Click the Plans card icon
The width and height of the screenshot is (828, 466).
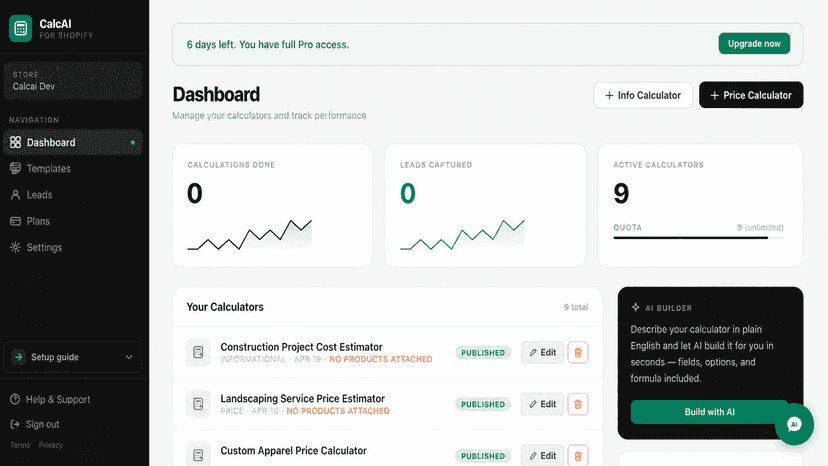pos(15,221)
